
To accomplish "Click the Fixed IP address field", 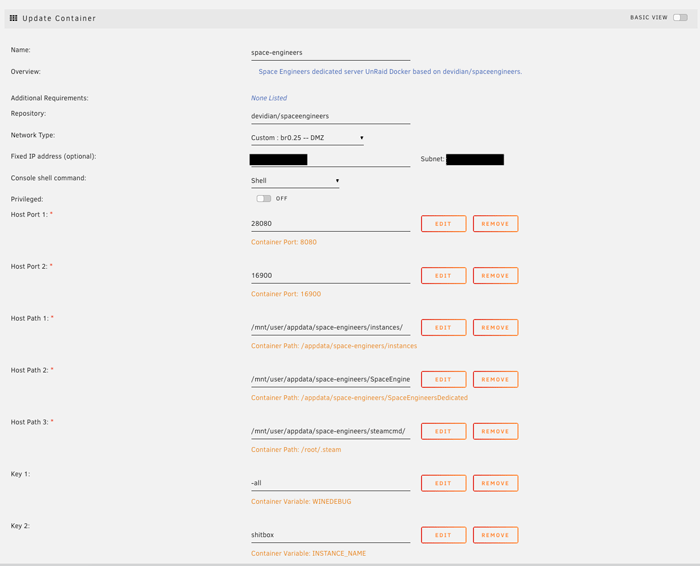I will (330, 160).
